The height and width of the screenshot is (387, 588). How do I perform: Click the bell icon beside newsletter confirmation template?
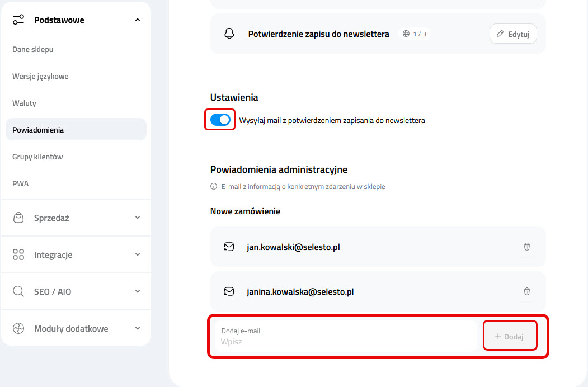229,34
